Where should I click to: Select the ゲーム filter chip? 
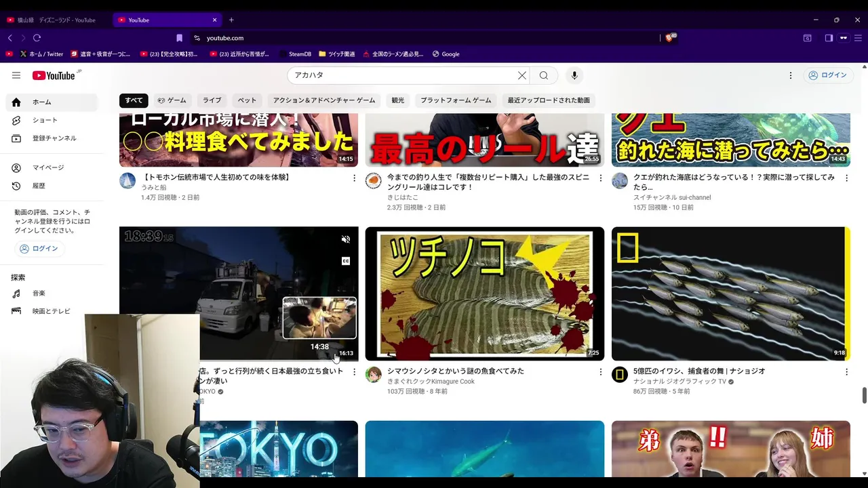tap(172, 100)
